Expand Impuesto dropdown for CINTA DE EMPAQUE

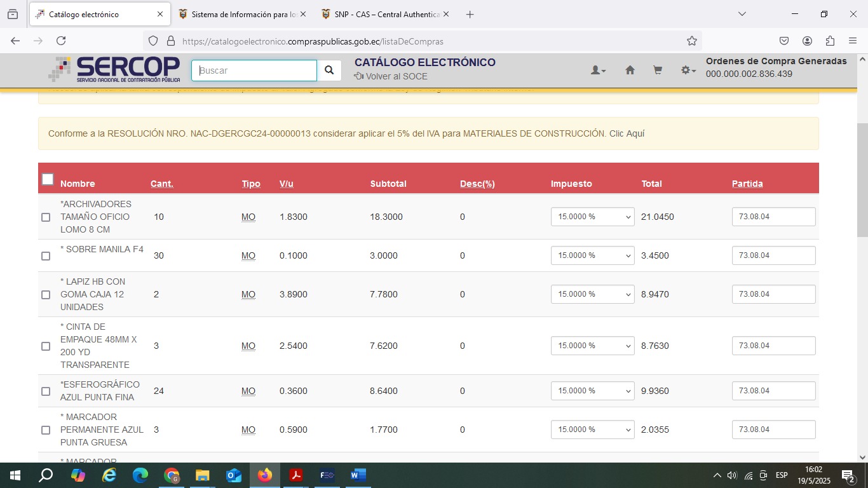point(592,346)
